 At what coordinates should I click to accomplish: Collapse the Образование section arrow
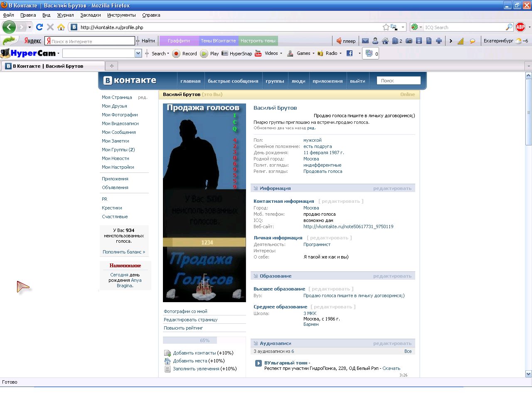tap(256, 276)
